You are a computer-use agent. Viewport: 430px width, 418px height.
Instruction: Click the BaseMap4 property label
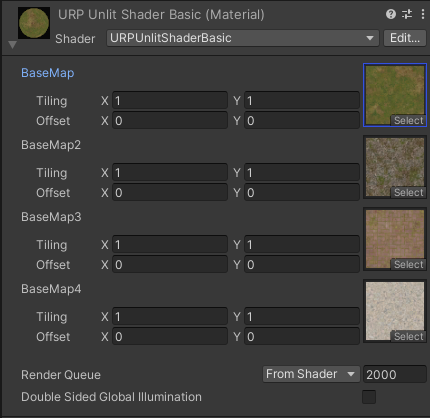[x=51, y=289]
